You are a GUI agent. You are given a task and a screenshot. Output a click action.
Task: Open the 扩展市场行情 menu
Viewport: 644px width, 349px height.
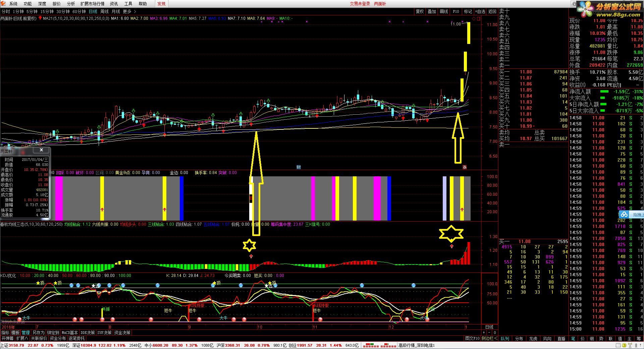(x=92, y=4)
